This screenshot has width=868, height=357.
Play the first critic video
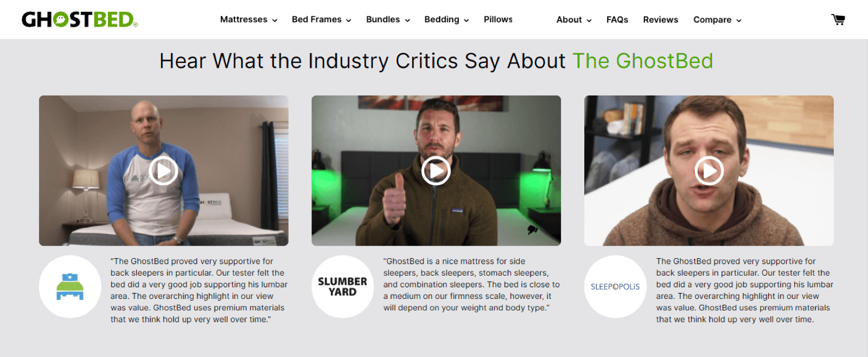pyautogui.click(x=163, y=171)
